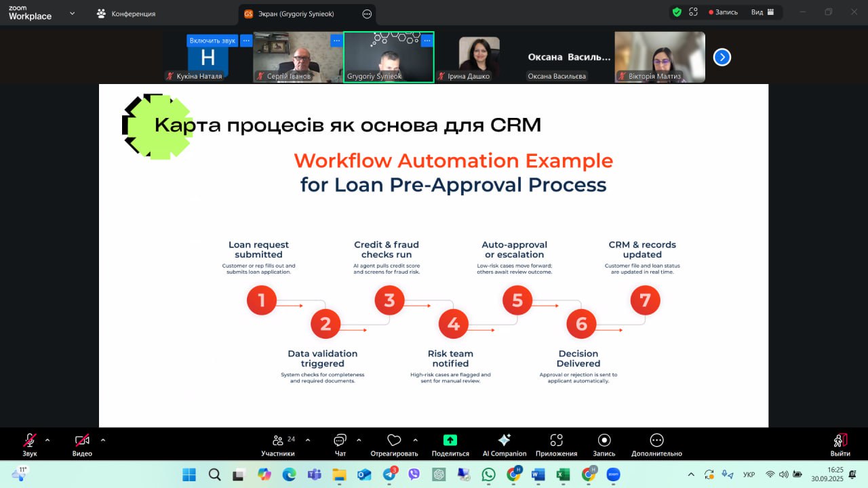Open AI Companion
The height and width of the screenshot is (488, 868).
point(504,445)
